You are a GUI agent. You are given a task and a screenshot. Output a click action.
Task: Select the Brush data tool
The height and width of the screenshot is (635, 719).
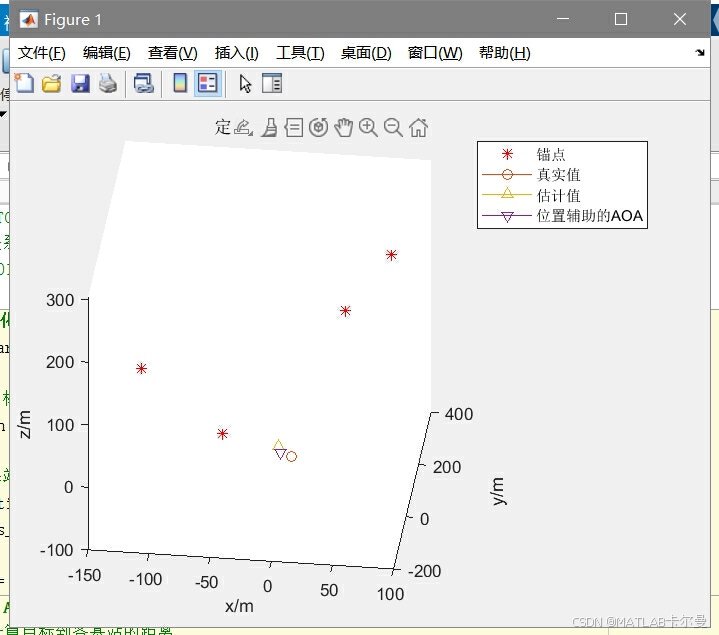coord(269,127)
